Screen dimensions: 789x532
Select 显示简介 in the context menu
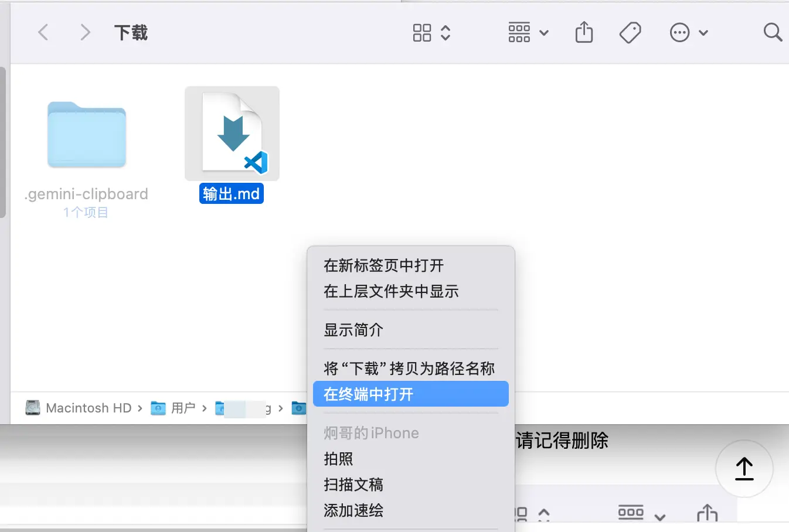click(353, 330)
